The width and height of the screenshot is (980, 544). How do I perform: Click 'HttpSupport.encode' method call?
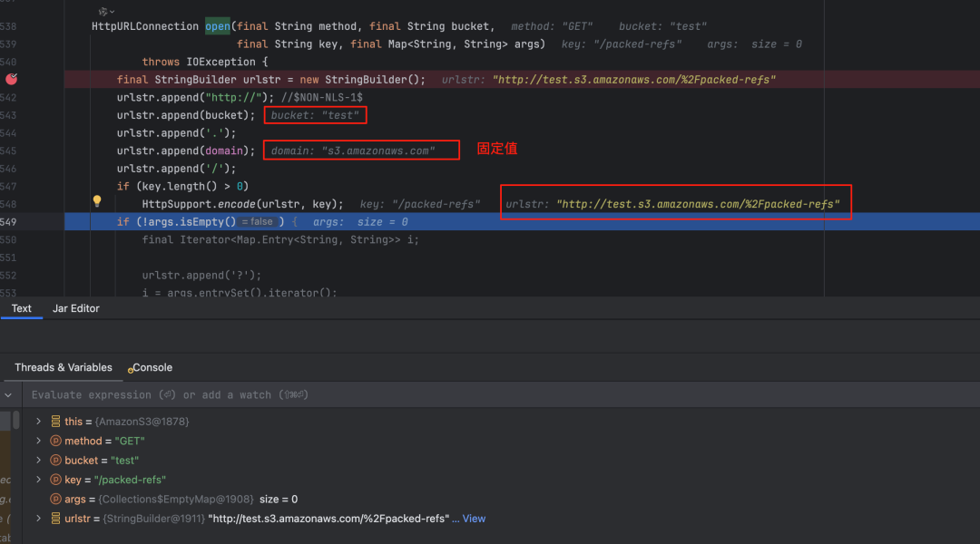[199, 204]
